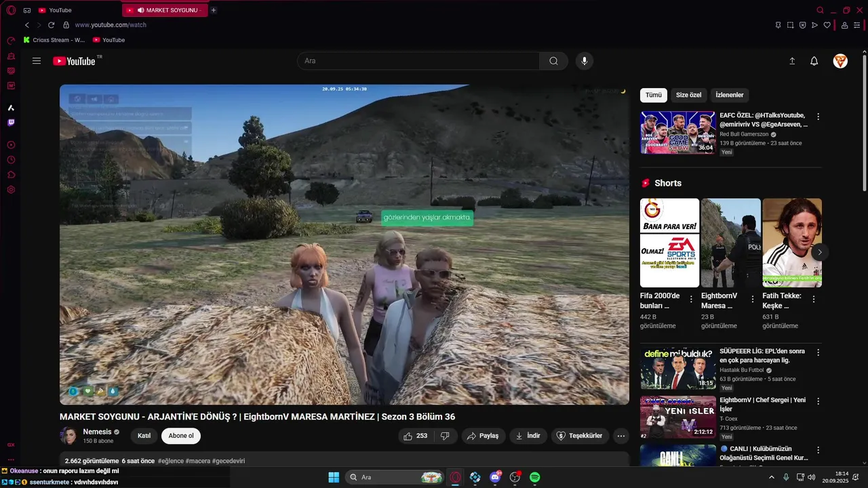
Task: Download the video with İndir button
Action: pos(528,436)
